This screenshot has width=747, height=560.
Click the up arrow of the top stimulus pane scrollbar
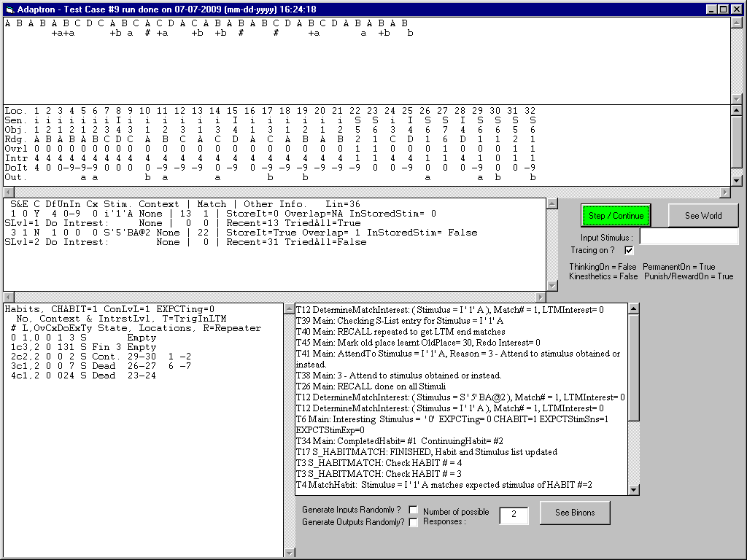point(737,23)
